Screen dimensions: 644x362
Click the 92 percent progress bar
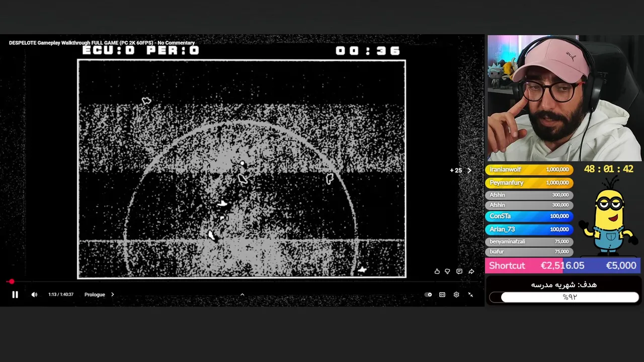point(564,297)
